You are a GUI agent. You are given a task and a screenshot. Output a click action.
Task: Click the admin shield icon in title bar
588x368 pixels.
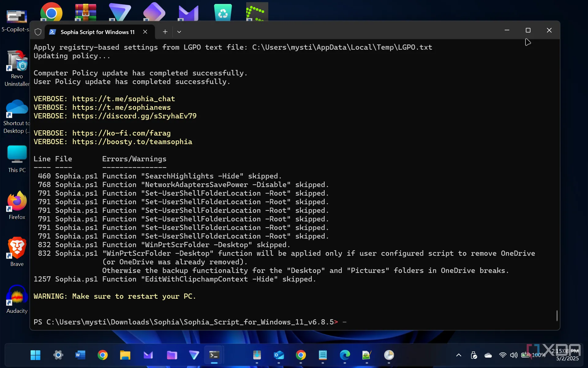[38, 32]
